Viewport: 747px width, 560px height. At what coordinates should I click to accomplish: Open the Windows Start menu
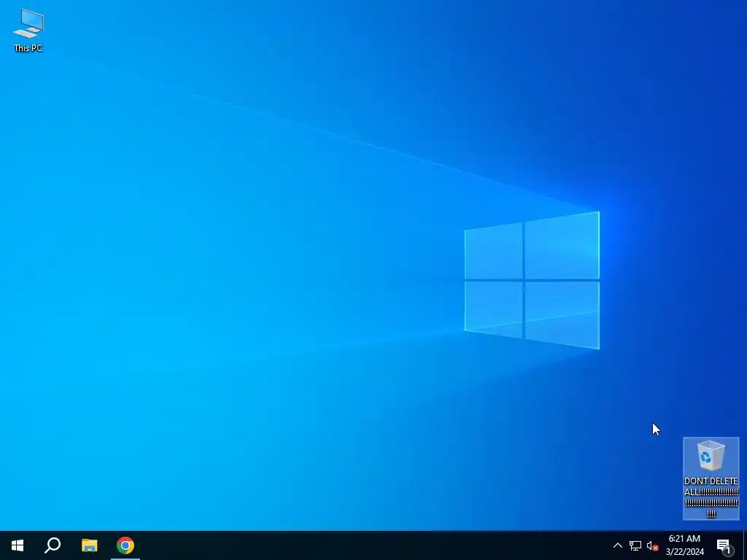click(x=18, y=545)
